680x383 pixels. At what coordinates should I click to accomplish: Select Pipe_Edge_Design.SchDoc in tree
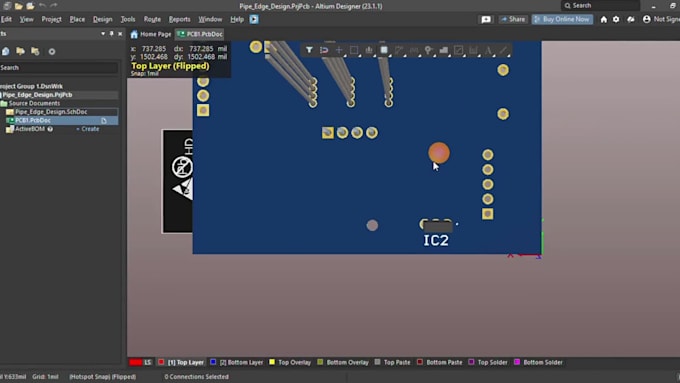pyautogui.click(x=51, y=112)
